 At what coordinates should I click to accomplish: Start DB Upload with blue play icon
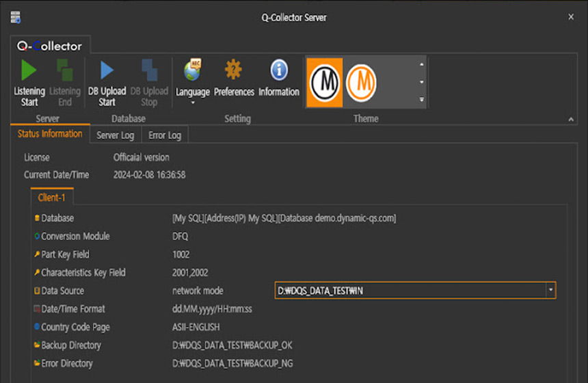(107, 70)
